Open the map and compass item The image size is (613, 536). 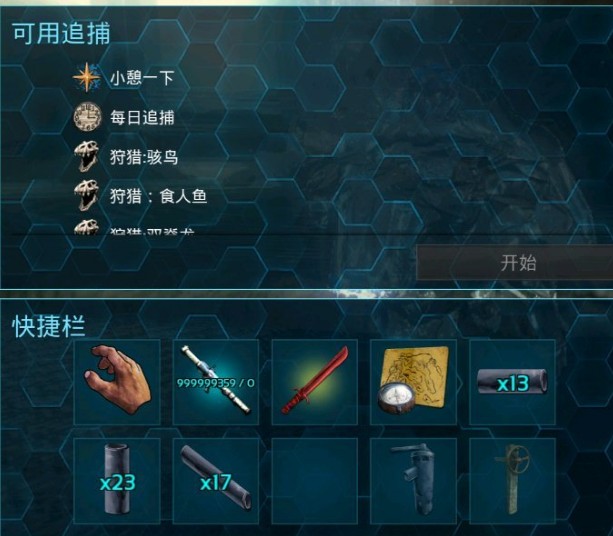[x=413, y=382]
